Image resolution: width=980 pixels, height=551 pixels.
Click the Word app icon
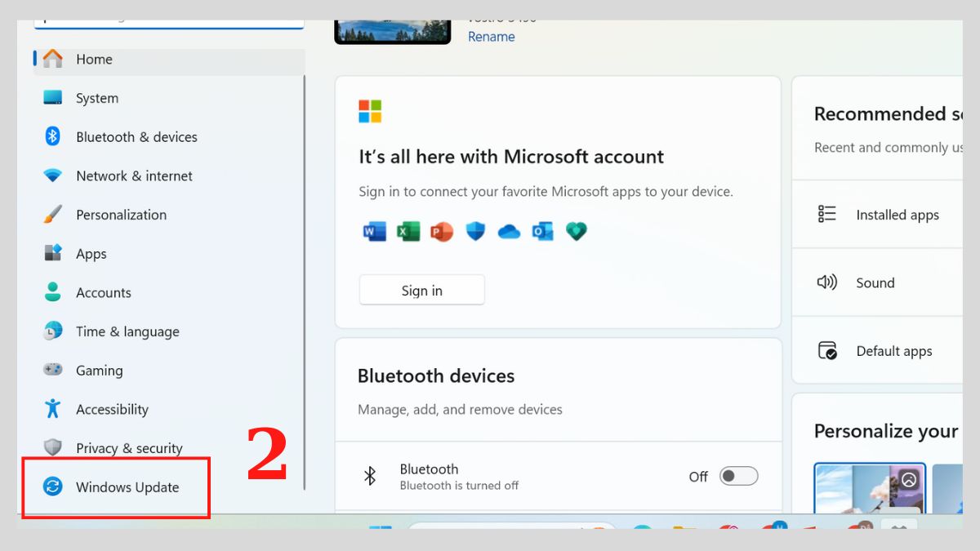tap(374, 232)
